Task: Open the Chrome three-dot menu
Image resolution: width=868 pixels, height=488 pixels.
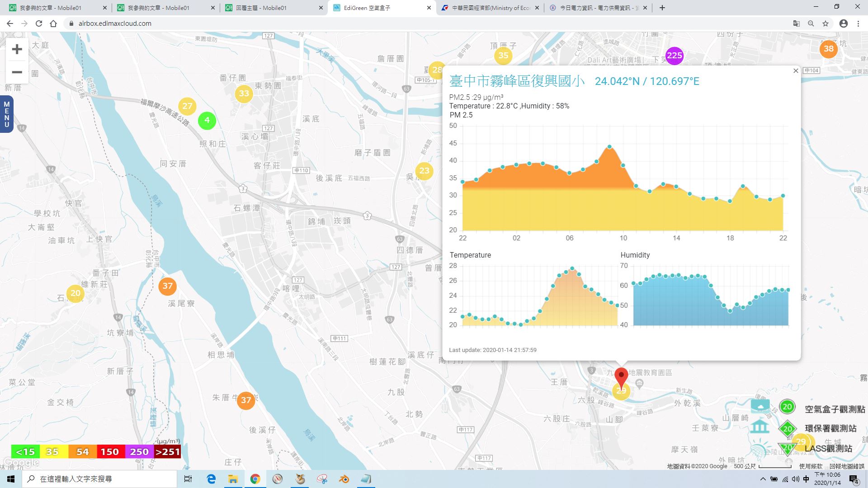Action: point(858,23)
